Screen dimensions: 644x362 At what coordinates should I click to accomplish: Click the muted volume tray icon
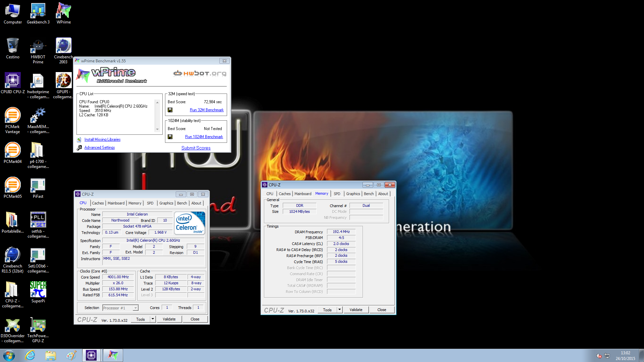[599, 356]
